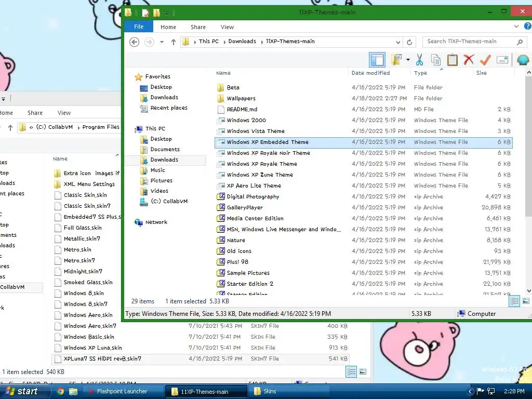
Task: Open Recent places in Favorites
Action: point(169,108)
